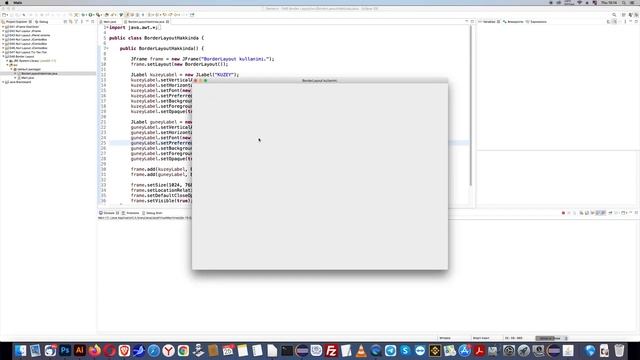Click the Writable status bar entry
The width and height of the screenshot is (640, 360).
445,338
